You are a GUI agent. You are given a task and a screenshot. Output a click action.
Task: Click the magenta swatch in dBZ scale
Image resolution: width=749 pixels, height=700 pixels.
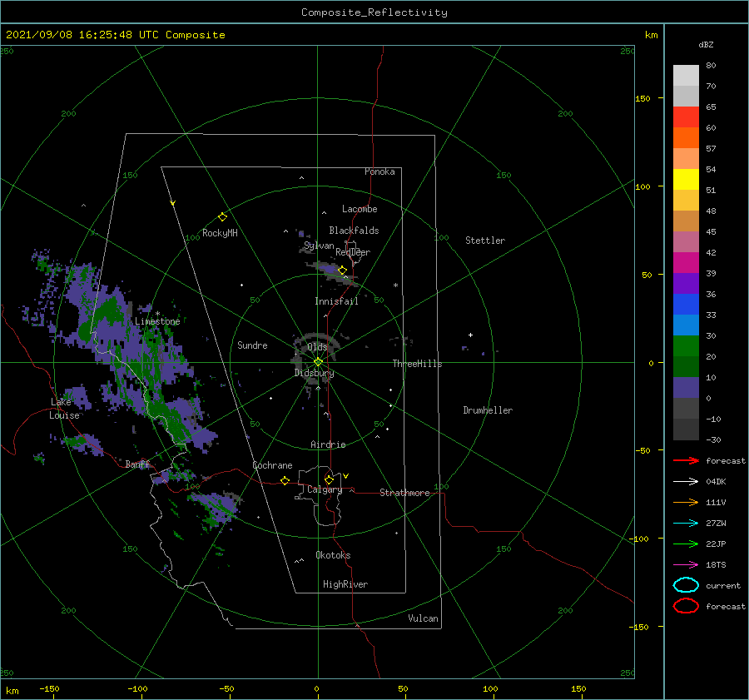click(686, 262)
